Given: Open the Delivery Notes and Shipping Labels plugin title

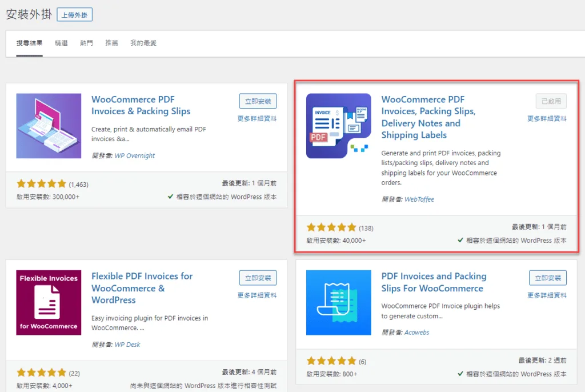Looking at the screenshot, I should pos(428,117).
